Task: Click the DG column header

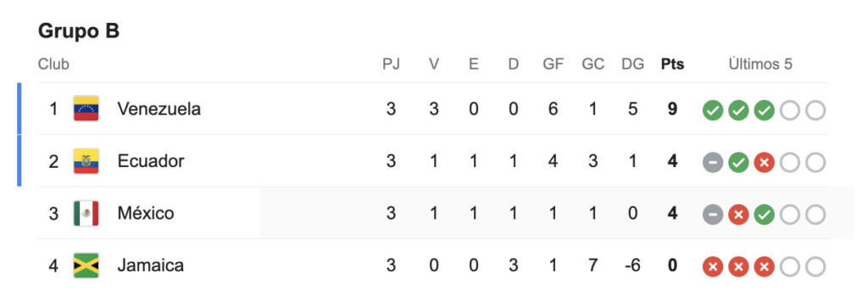Action: click(x=632, y=64)
